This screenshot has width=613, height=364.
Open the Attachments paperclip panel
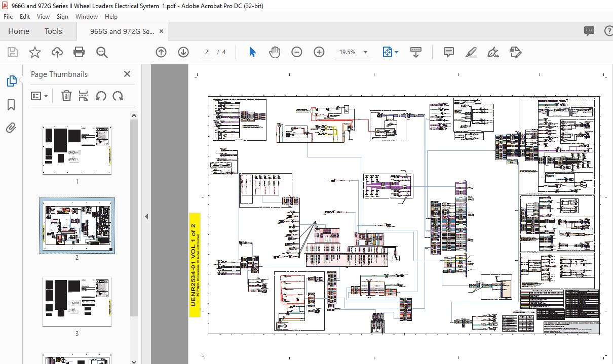point(11,128)
